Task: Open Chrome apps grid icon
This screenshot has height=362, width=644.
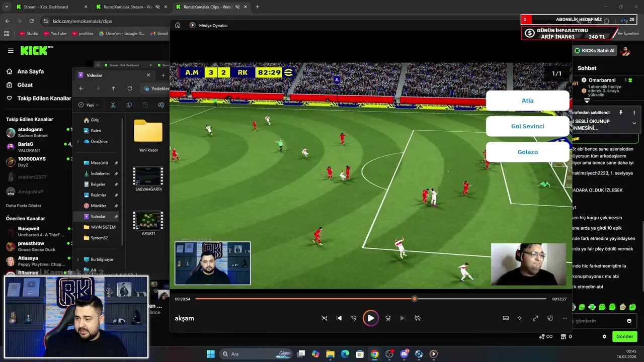Action: pyautogui.click(x=7, y=34)
